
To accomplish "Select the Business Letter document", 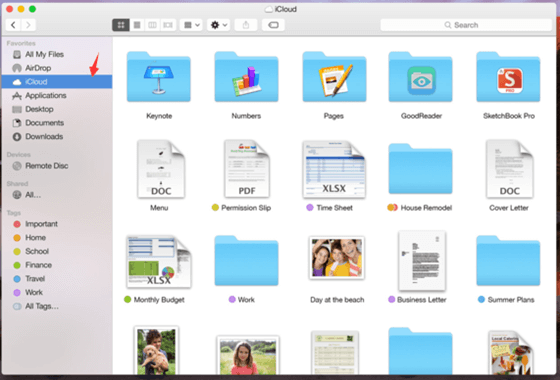I will [422, 260].
